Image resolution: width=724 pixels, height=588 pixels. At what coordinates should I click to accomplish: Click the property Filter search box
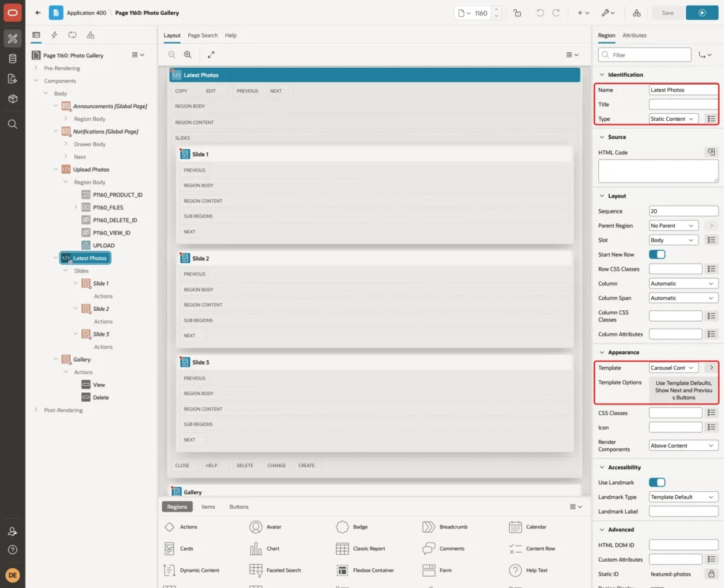[645, 55]
